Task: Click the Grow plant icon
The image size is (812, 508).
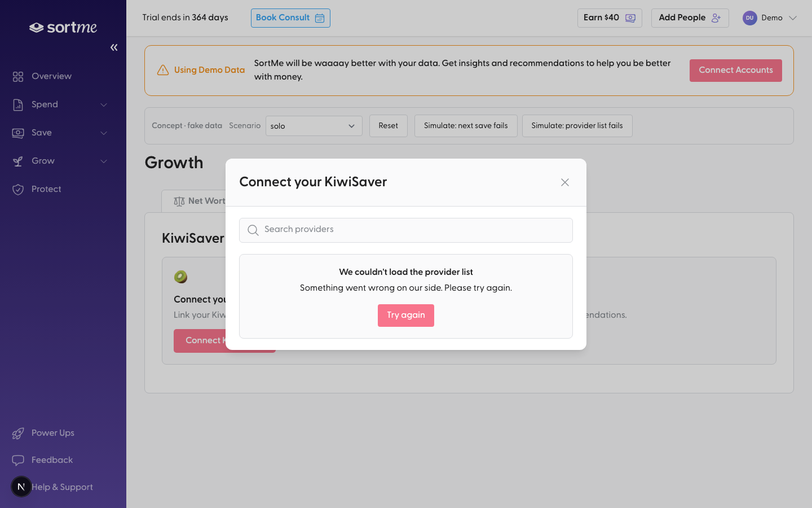Action: [x=18, y=161]
